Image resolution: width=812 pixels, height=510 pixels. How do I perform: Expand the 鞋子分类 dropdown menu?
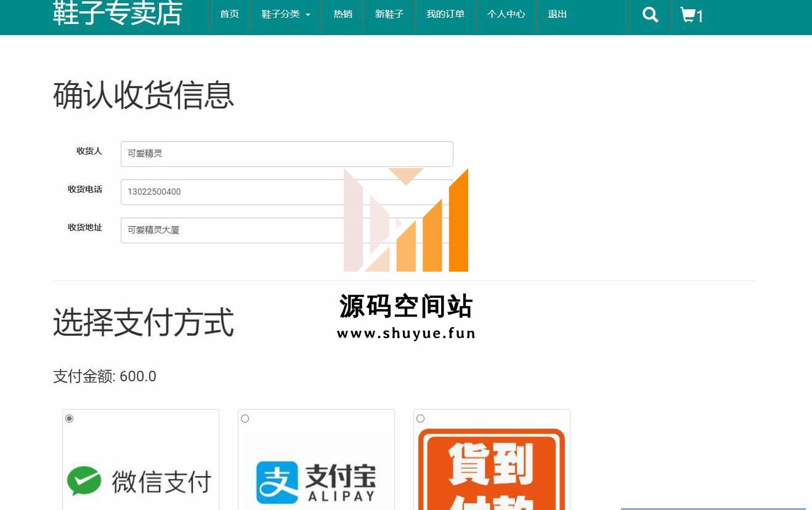click(286, 14)
